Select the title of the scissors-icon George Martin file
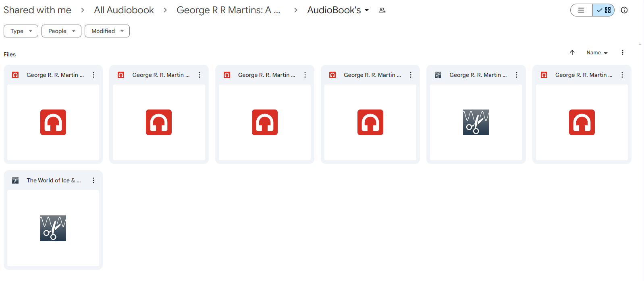The image size is (644, 281). click(x=478, y=75)
